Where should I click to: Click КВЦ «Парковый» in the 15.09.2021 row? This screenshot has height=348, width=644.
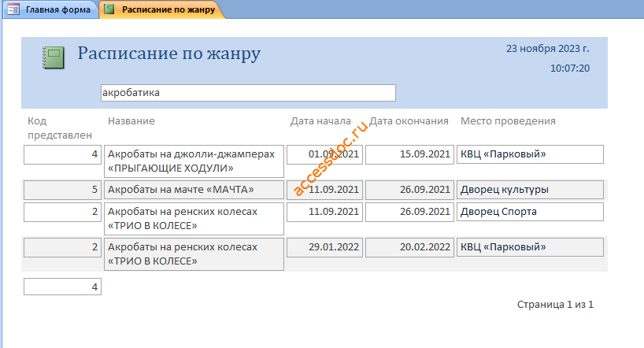point(530,154)
